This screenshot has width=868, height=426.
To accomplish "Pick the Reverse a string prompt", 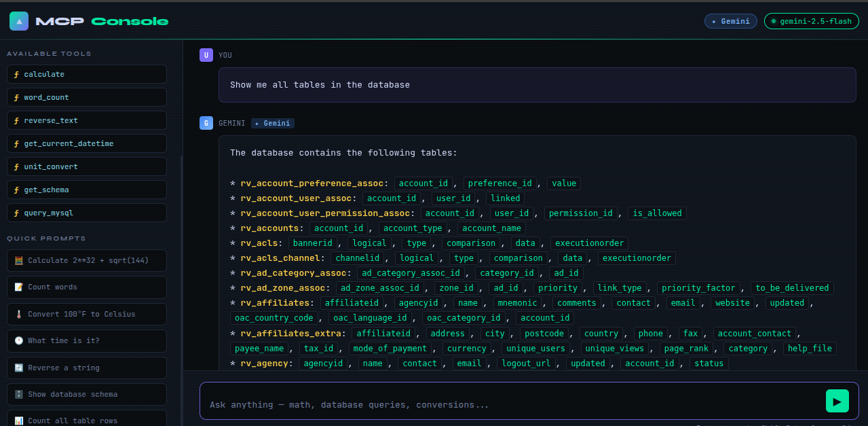I will (x=87, y=368).
